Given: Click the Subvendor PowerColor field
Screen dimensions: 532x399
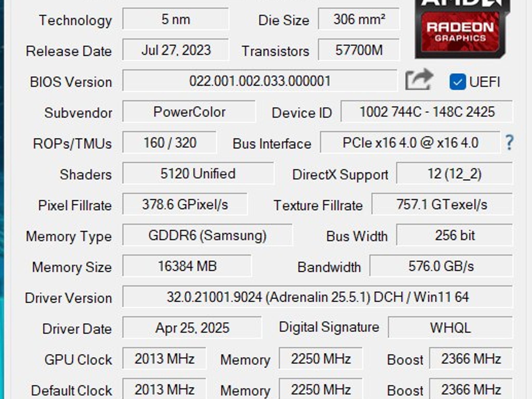Looking at the screenshot, I should [x=189, y=112].
